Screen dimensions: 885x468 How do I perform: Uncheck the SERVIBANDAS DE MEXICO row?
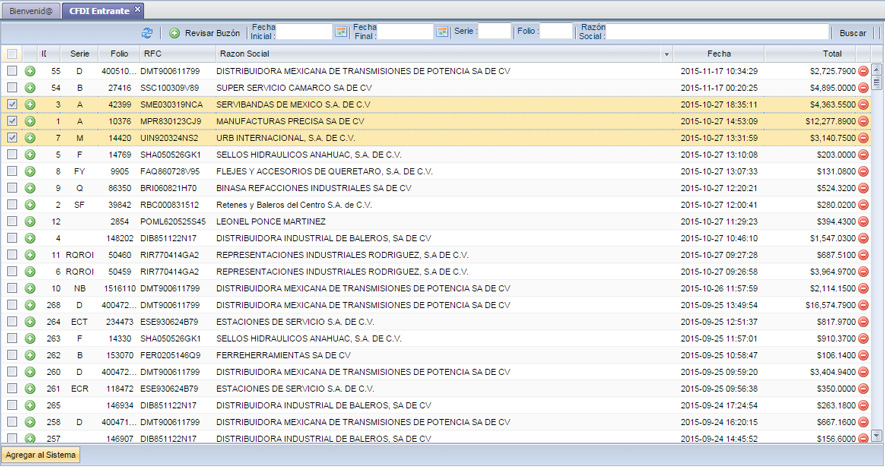(x=12, y=104)
